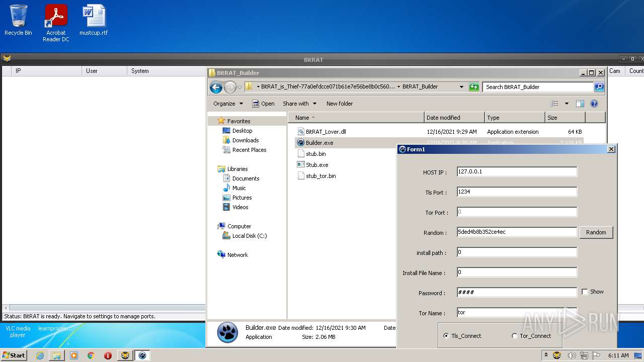The image size is (644, 362).
Task: Click New folder in the Explorer toolbar
Action: coord(340,104)
